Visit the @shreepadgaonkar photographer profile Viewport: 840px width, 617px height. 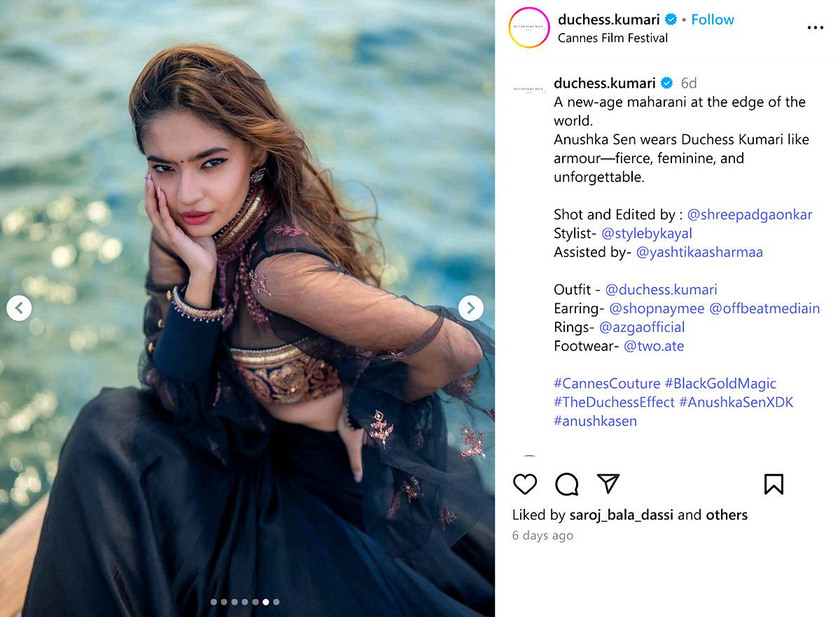coord(750,215)
